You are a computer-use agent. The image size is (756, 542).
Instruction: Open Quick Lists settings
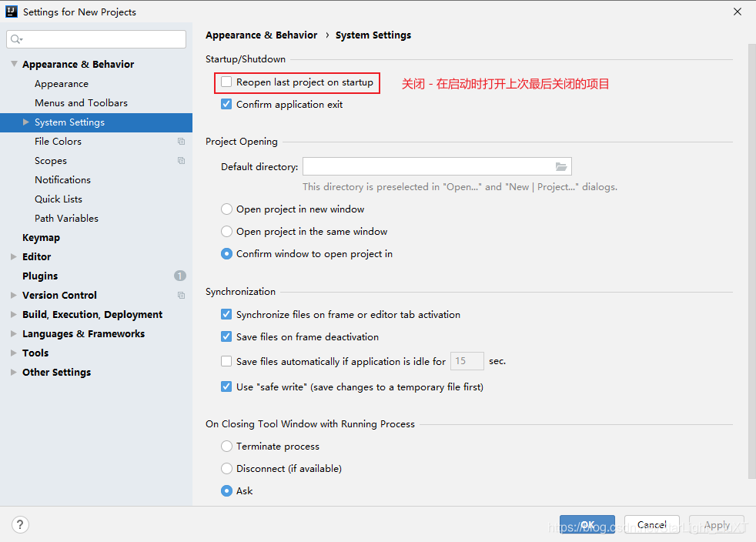coord(59,199)
